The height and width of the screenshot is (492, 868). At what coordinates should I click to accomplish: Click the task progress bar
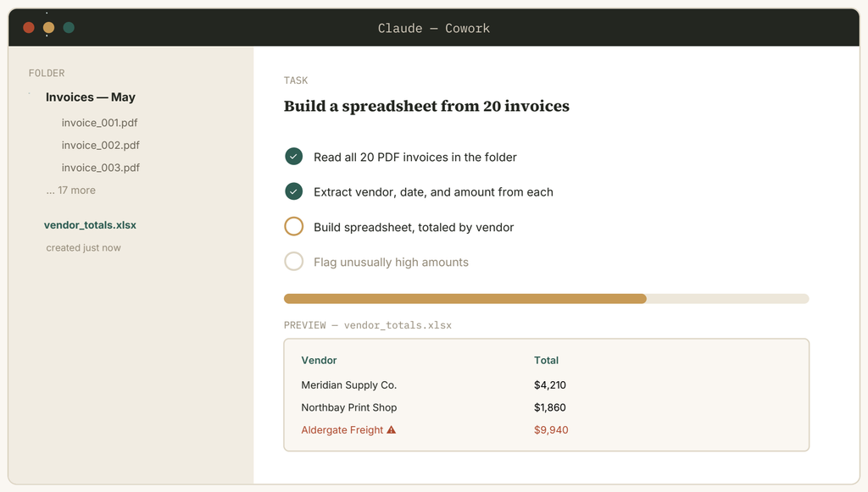click(547, 299)
